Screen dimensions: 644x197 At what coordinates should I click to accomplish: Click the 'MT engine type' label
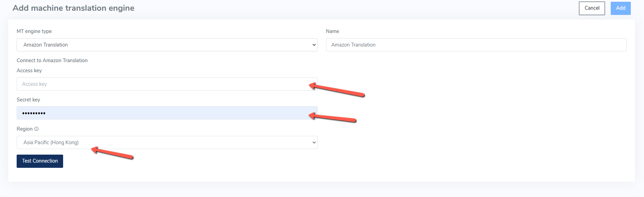point(34,31)
